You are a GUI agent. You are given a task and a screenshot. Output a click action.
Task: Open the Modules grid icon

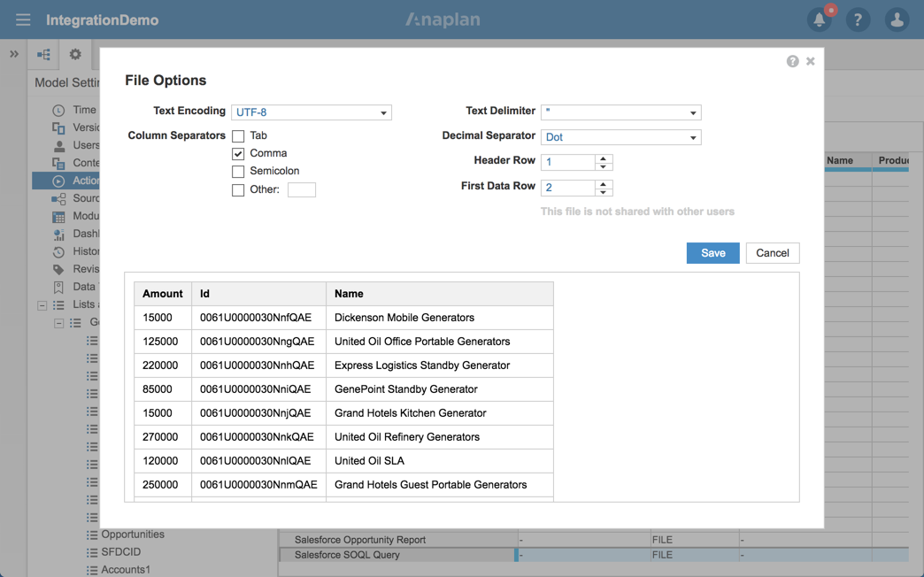(58, 216)
